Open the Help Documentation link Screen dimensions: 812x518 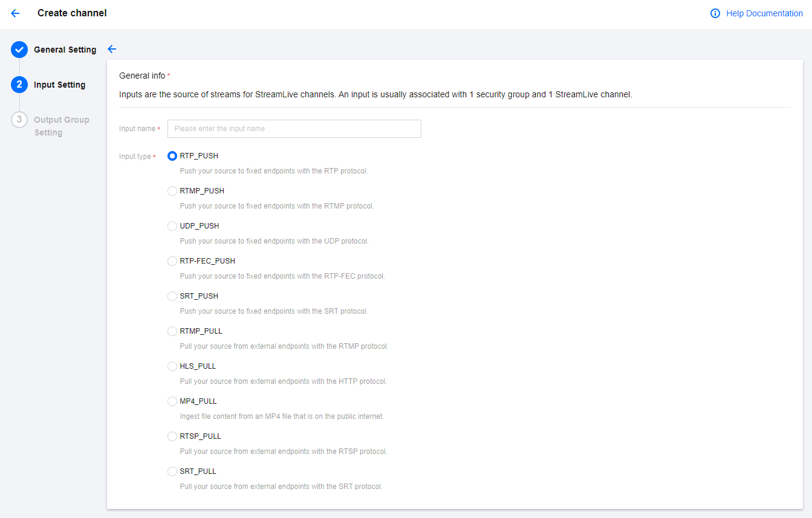pyautogui.click(x=764, y=13)
